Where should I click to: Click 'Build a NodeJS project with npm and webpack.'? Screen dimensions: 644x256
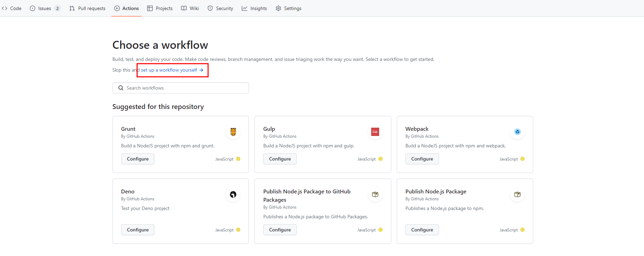click(x=456, y=146)
